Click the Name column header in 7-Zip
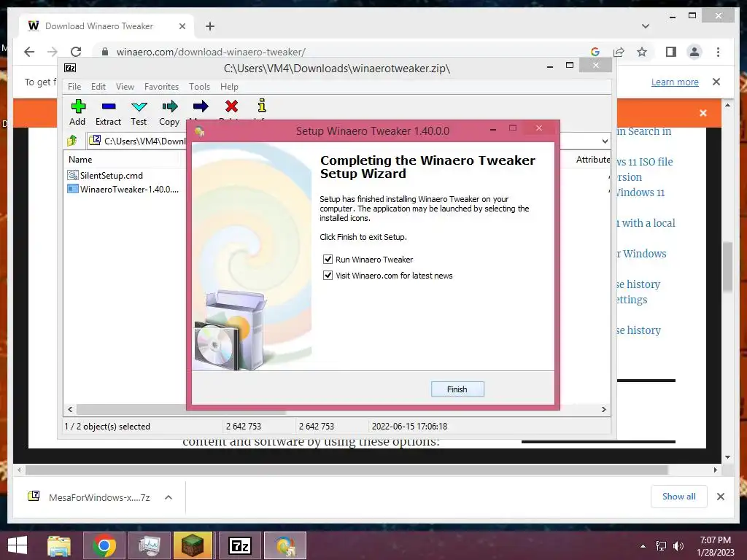 [x=80, y=160]
